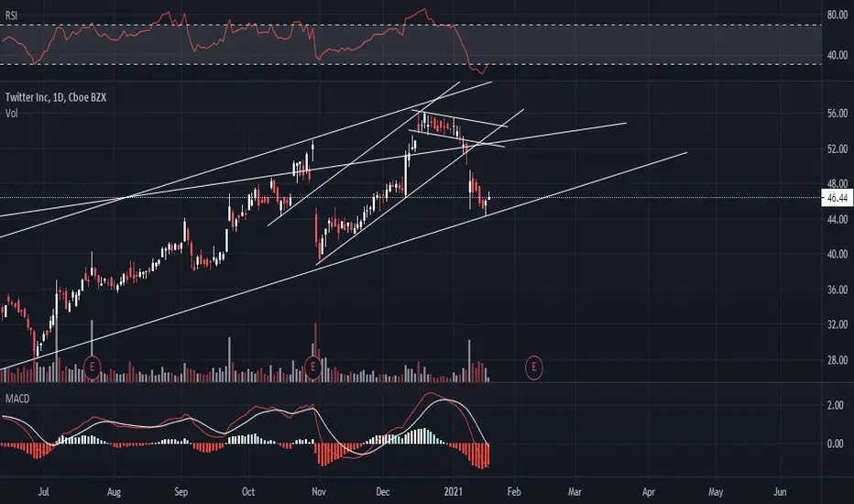Click the Aug label on time axis
This screenshot has width=854, height=504.
point(114,492)
